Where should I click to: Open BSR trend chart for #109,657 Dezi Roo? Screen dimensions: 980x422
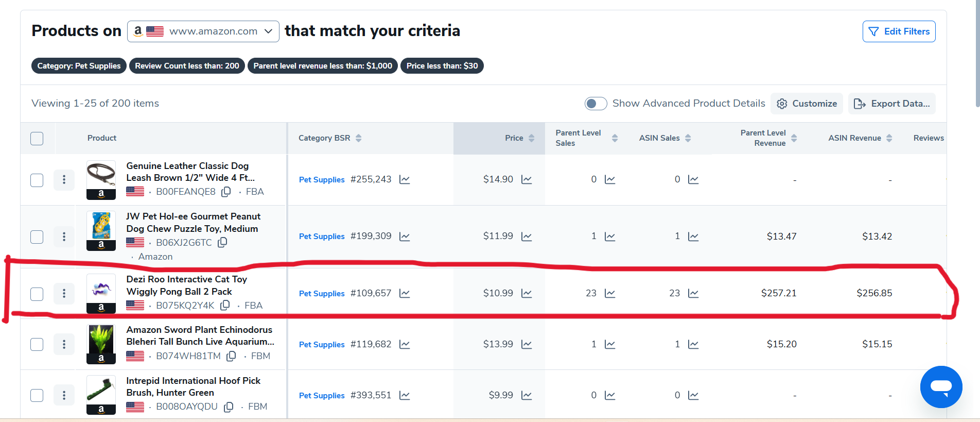point(405,293)
